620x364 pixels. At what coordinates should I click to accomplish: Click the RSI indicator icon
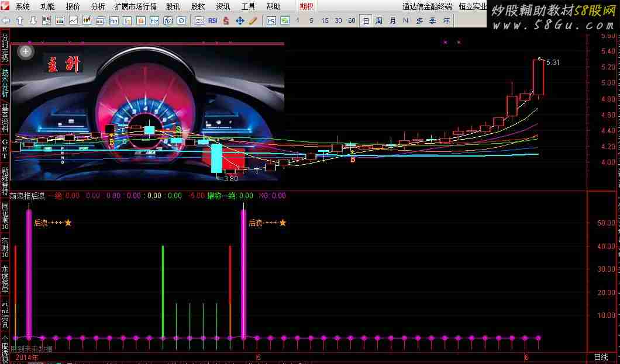212,20
